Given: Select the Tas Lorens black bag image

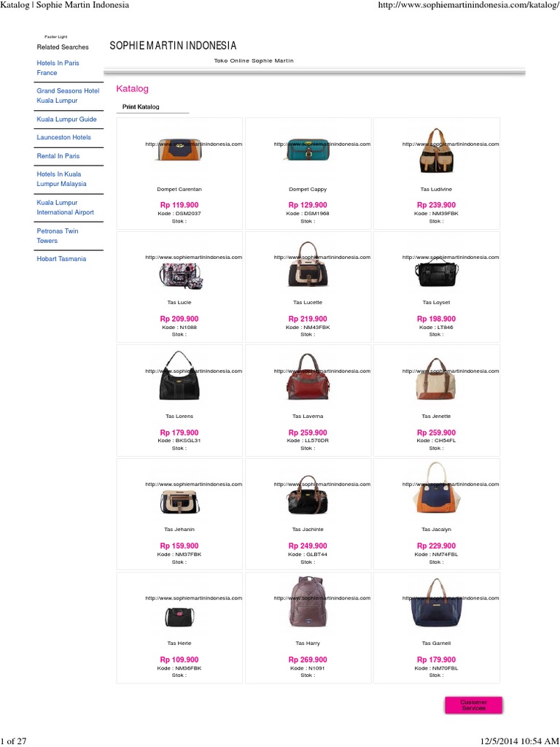Looking at the screenshot, I should pyautogui.click(x=179, y=376).
